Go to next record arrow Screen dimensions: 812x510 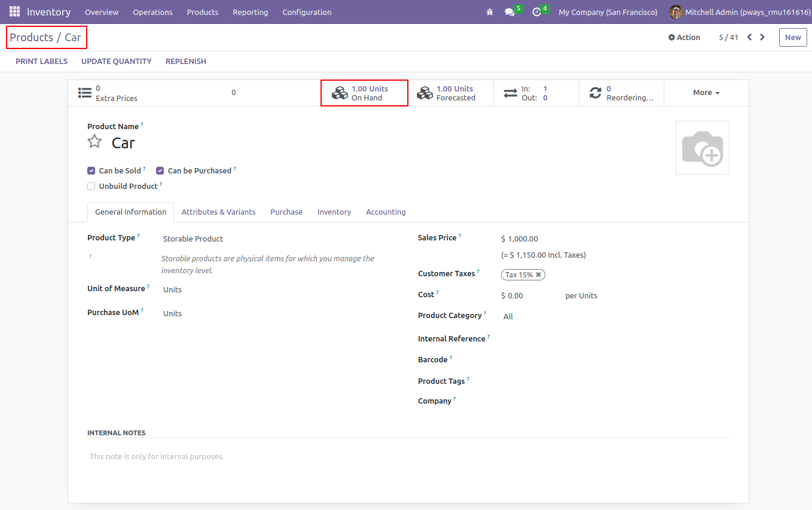click(762, 37)
